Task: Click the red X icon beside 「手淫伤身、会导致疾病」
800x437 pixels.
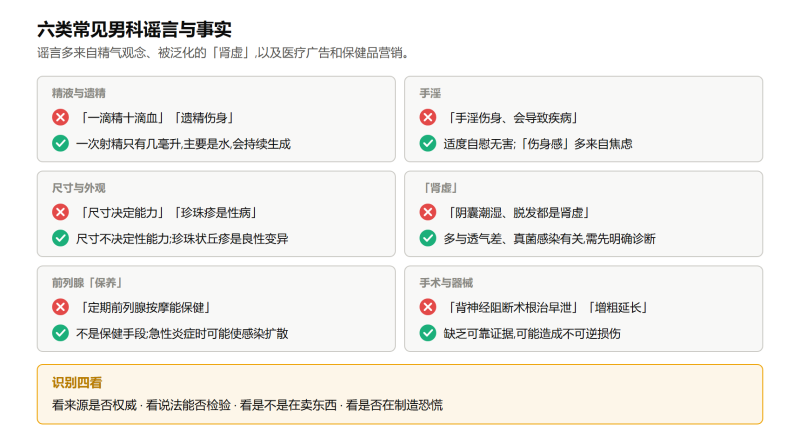Action: (428, 117)
